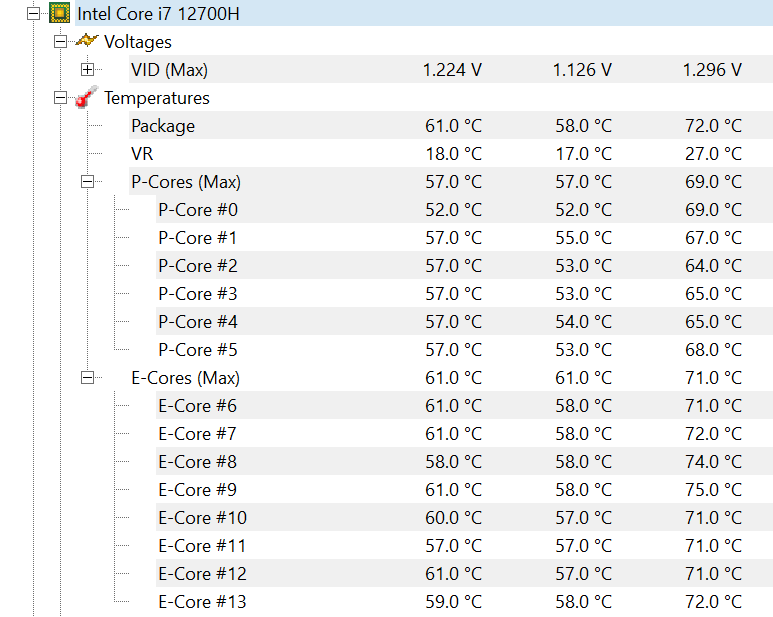Select the P-Cores (Max) row label
This screenshot has width=773, height=617.
(x=186, y=182)
